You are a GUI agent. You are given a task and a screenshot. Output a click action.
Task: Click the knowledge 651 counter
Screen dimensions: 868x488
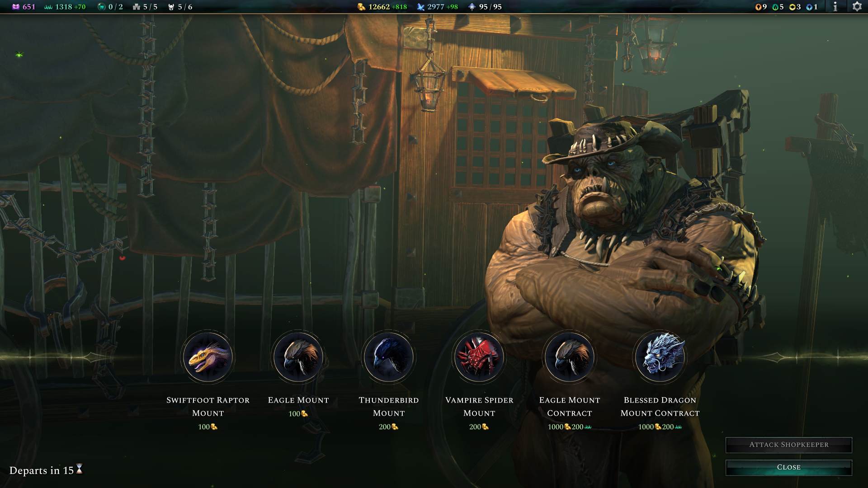coord(24,7)
